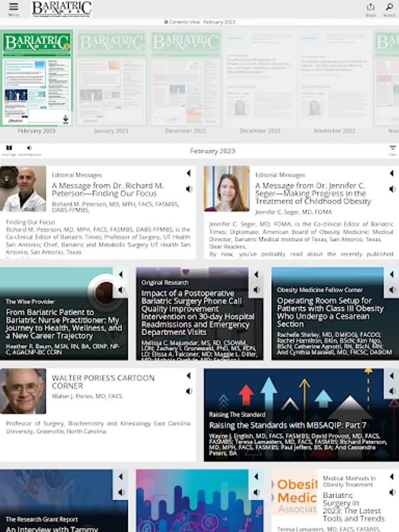The height and width of the screenshot is (532, 399).
Task: Toggle speaker on Original Research card
Action: click(257, 290)
